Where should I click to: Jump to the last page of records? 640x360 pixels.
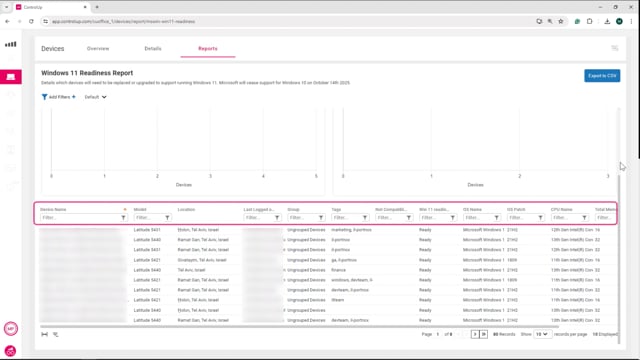click(x=484, y=334)
